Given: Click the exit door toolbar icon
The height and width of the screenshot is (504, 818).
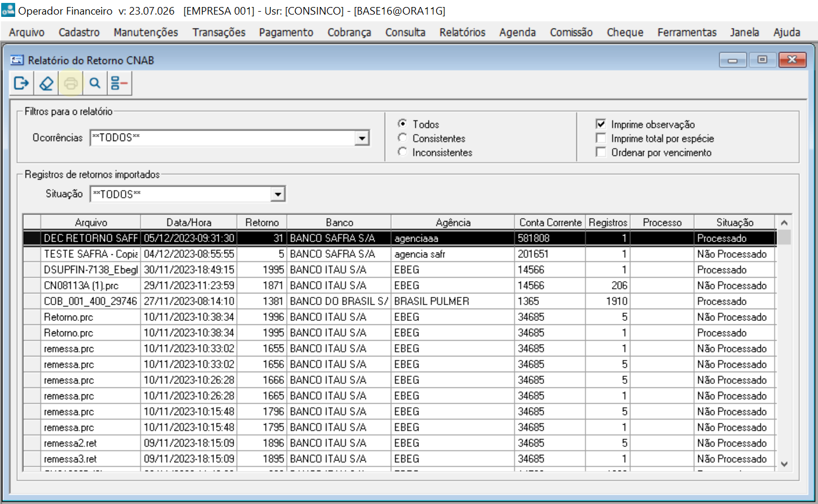Looking at the screenshot, I should 22,83.
